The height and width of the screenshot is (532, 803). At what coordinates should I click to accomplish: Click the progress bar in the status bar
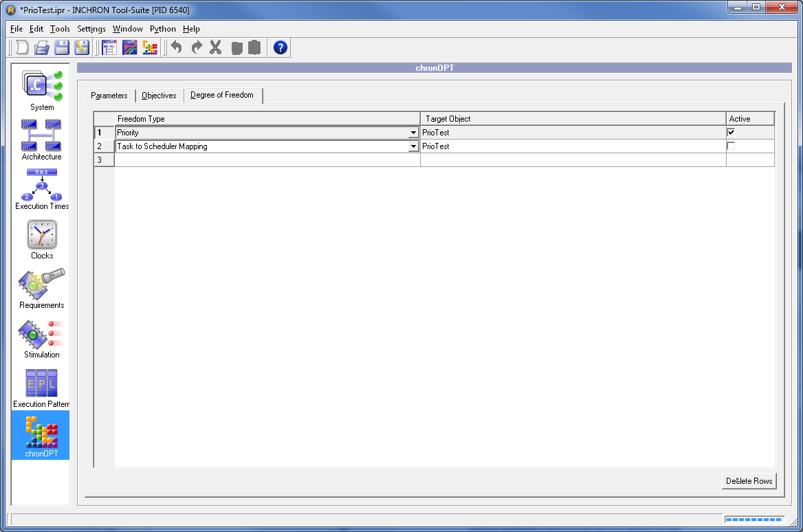(x=754, y=520)
